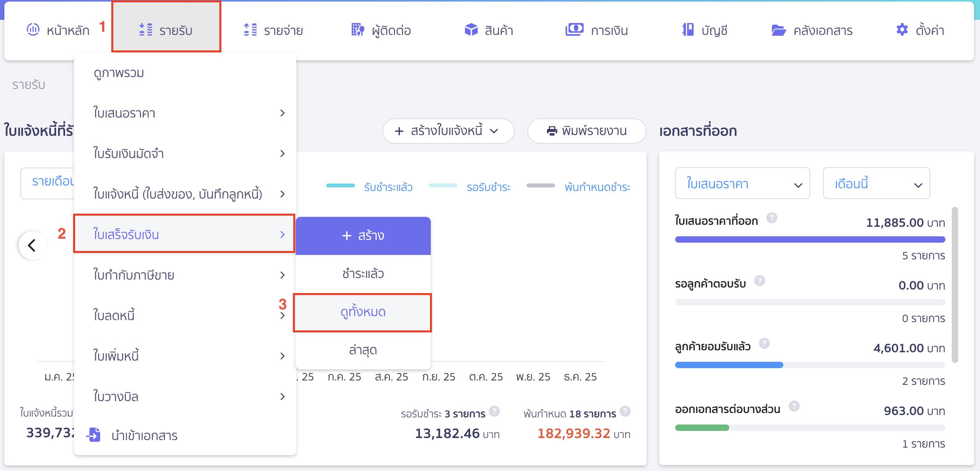Click the expense icon beside รายจ่าย

point(250,30)
